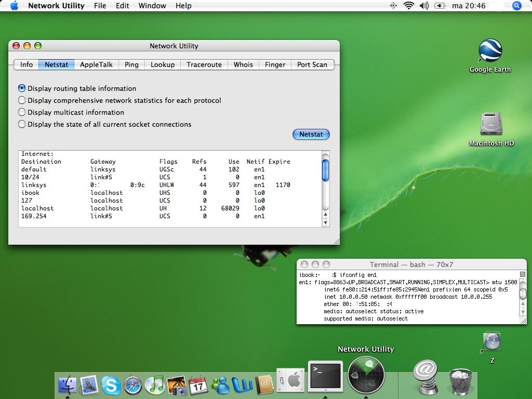
Task: Switch to the Lookup tab
Action: [163, 64]
